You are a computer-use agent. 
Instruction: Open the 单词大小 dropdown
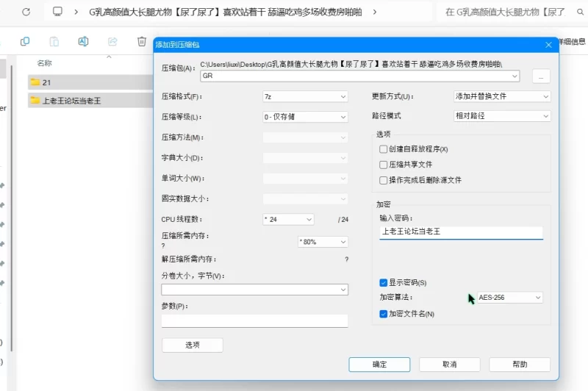(305, 179)
